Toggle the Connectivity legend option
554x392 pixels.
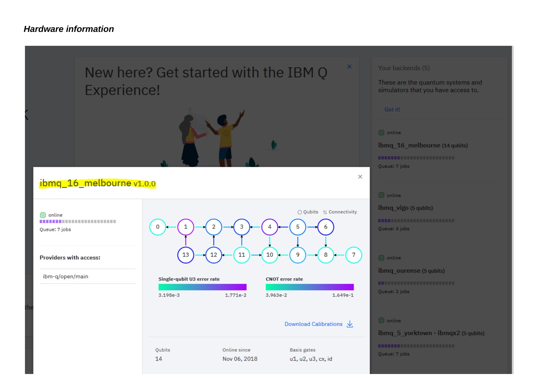click(x=340, y=212)
